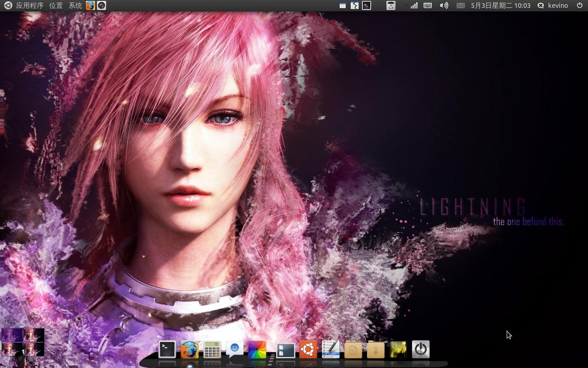
Task: Open the 应用程序 menu
Action: [30, 6]
